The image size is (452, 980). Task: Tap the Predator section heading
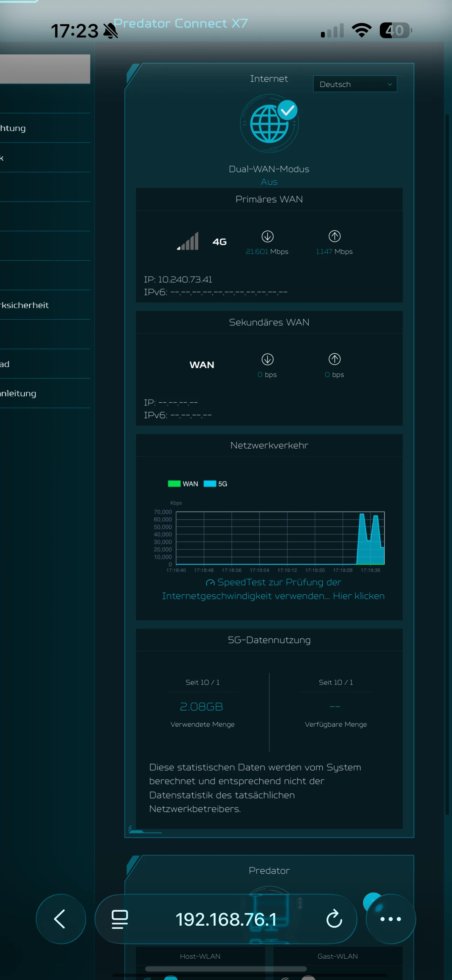point(269,870)
